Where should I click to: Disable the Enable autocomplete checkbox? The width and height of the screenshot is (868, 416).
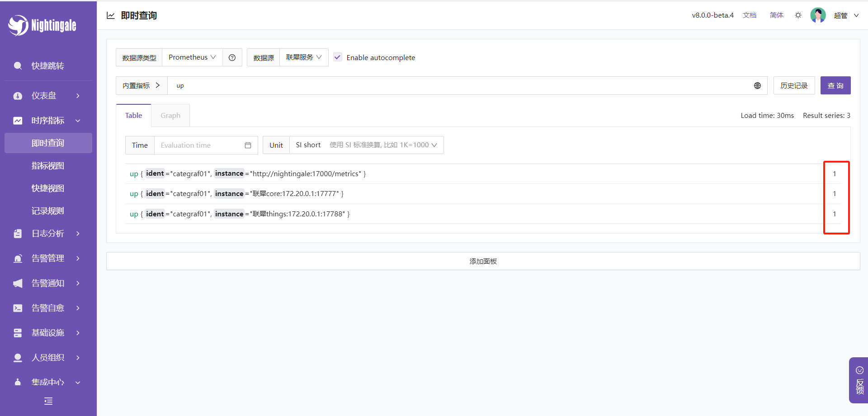click(x=337, y=57)
